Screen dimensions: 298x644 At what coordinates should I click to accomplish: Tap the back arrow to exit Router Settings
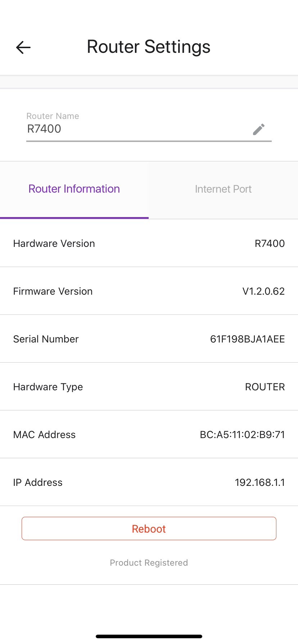pos(23,47)
